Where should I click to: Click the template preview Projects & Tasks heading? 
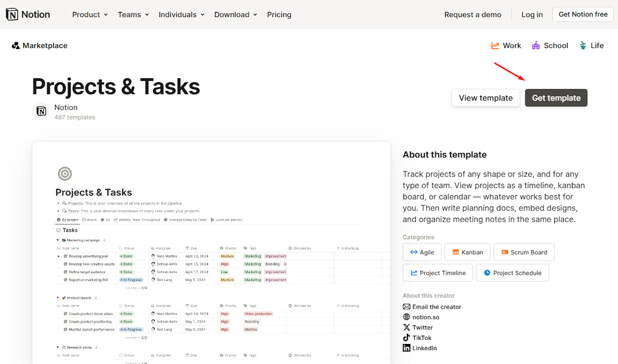[x=94, y=192]
